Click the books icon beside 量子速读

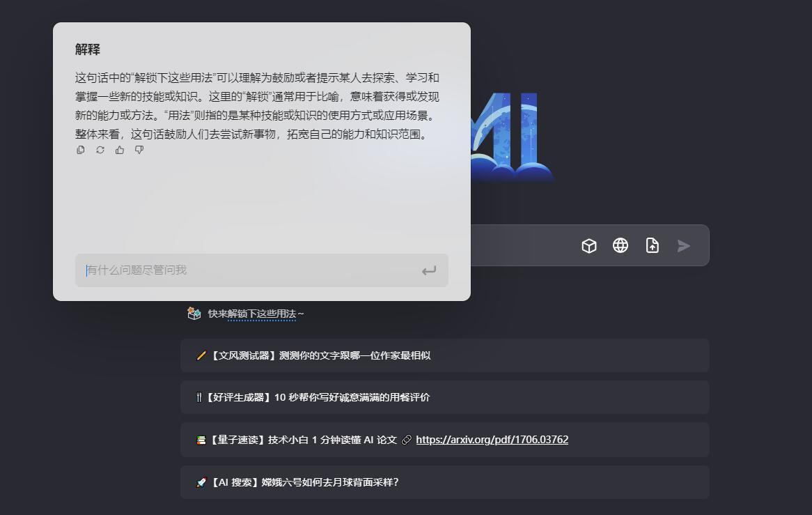pos(200,440)
